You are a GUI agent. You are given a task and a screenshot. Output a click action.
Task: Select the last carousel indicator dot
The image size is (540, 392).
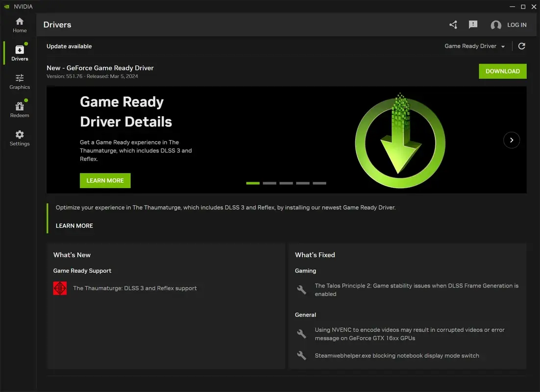point(319,183)
